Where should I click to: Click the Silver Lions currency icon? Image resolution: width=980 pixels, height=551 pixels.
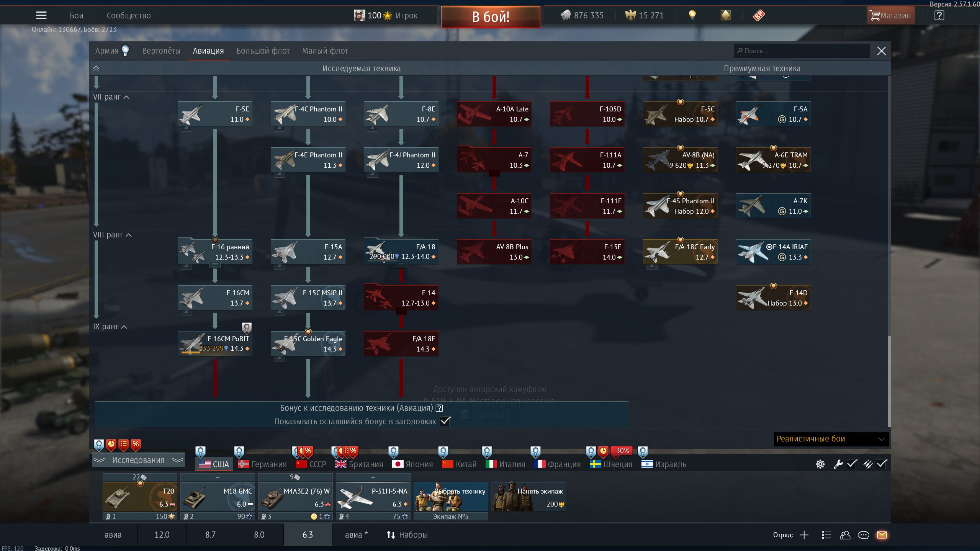[x=566, y=15]
